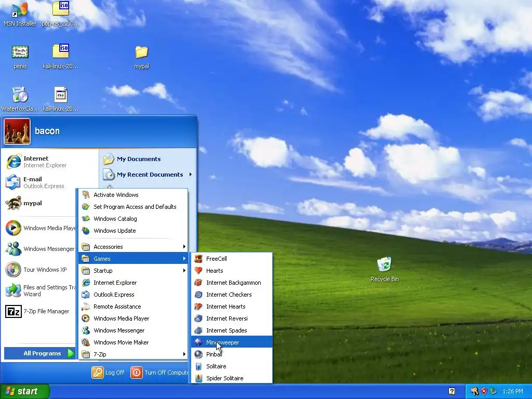The height and width of the screenshot is (399, 532).
Task: Open FreeCell game
Action: [232, 259]
